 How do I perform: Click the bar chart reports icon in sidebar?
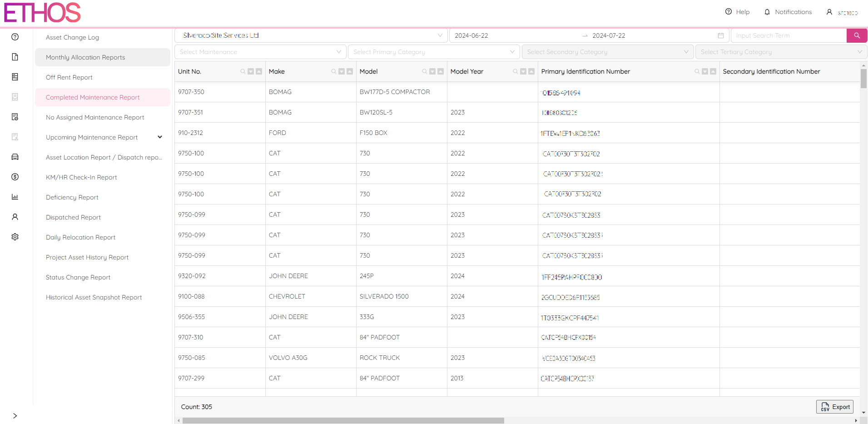pos(15,197)
